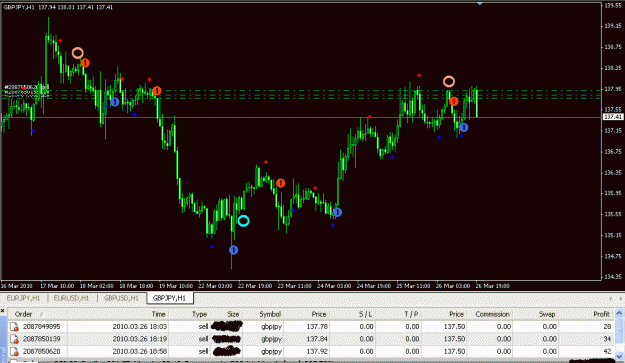This screenshot has height=363, width=625.
Task: Switch to the EURJPY,H1 chart tab
Action: click(24, 298)
